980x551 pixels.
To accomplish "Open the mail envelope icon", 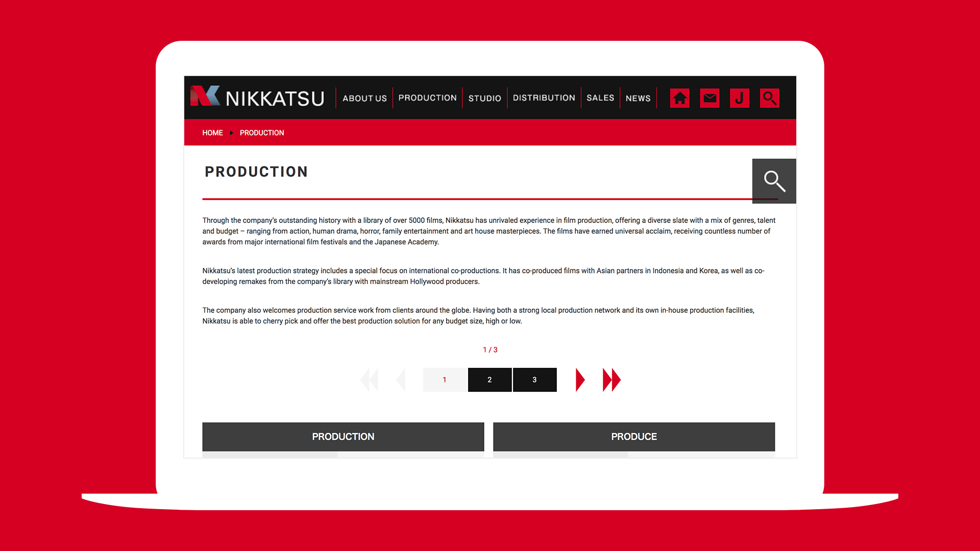I will coord(709,98).
